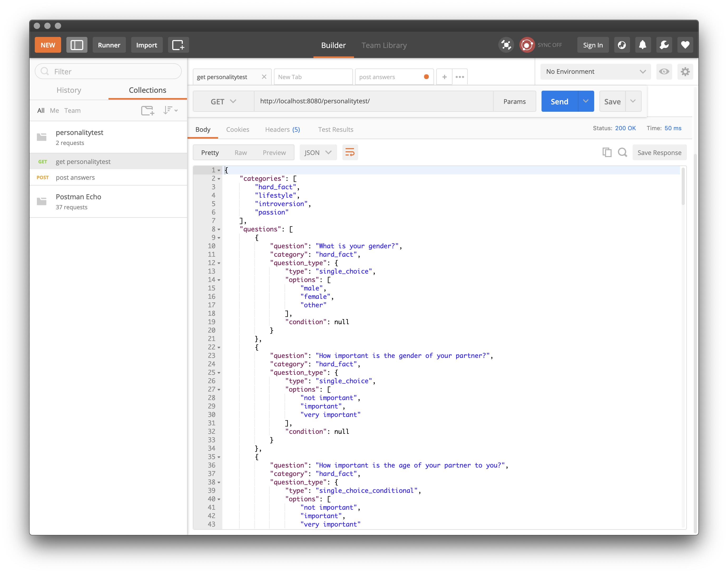The width and height of the screenshot is (728, 574).
Task: Collapse JSON line 8 questions array
Action: coord(219,230)
